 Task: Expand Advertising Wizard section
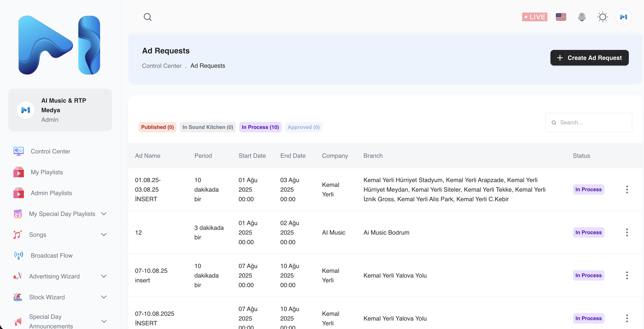coord(104,276)
